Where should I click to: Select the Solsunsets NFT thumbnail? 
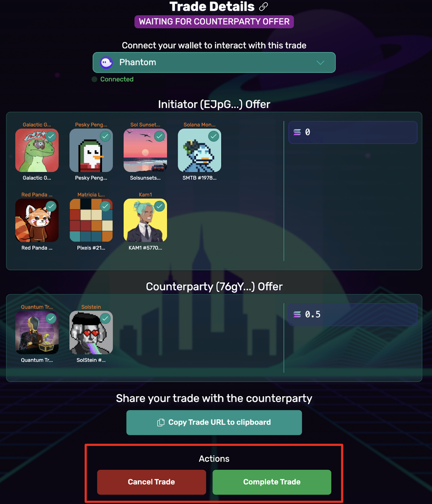coord(145,150)
